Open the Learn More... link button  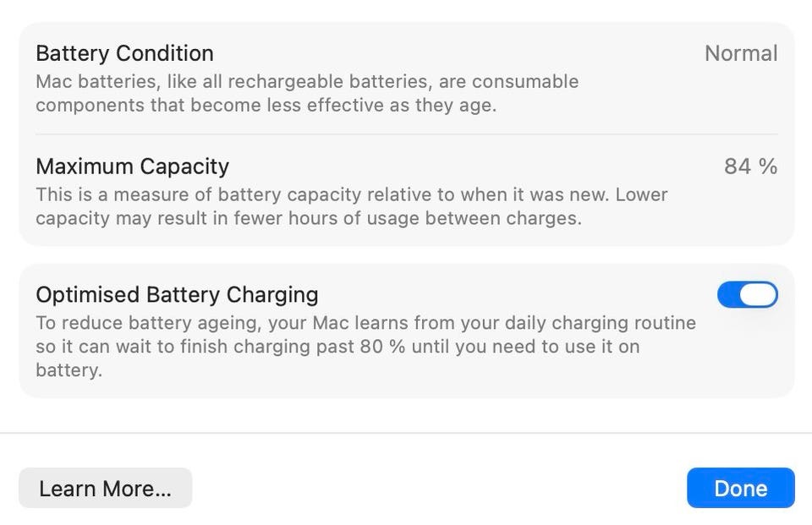coord(105,489)
